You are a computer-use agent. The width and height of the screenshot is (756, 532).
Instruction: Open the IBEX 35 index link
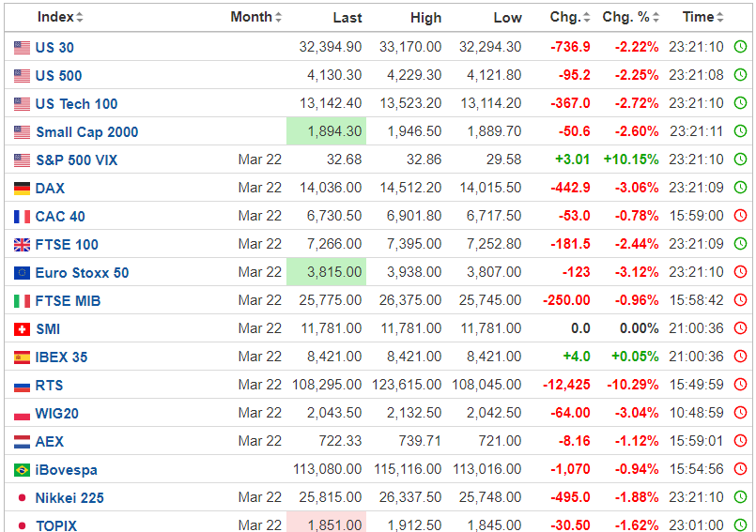click(x=61, y=357)
